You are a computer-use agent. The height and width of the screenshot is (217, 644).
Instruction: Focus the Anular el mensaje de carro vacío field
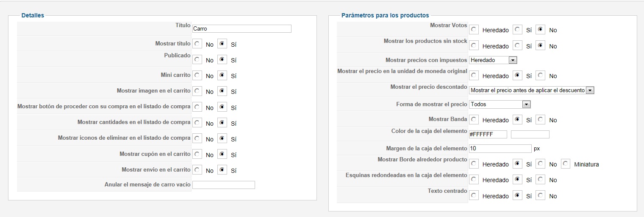coord(223,185)
